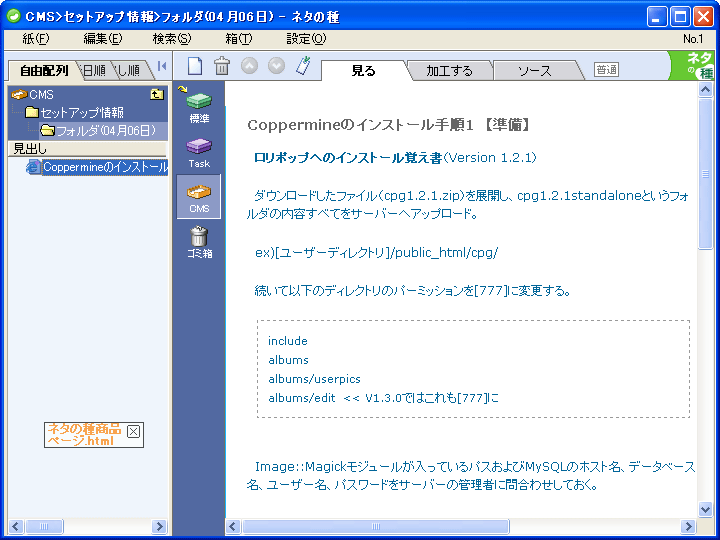Delete the page with the toolbar trash icon
Screen dimensions: 720x540
coord(222,66)
